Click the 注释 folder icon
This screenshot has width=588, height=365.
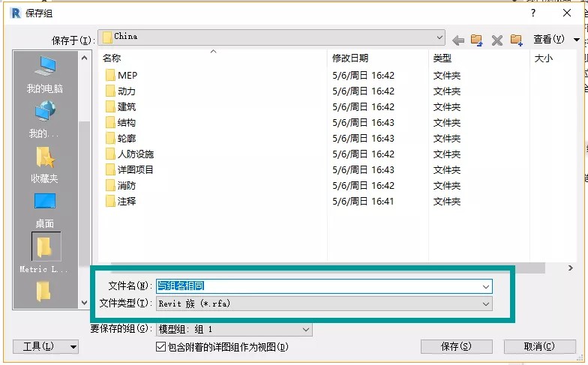[x=110, y=201]
